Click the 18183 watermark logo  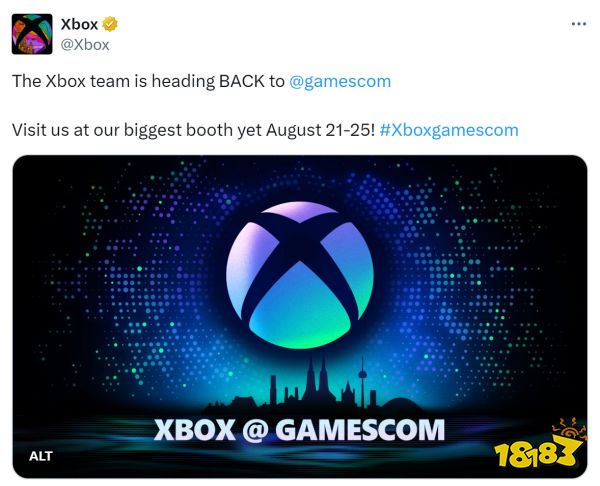click(x=536, y=454)
